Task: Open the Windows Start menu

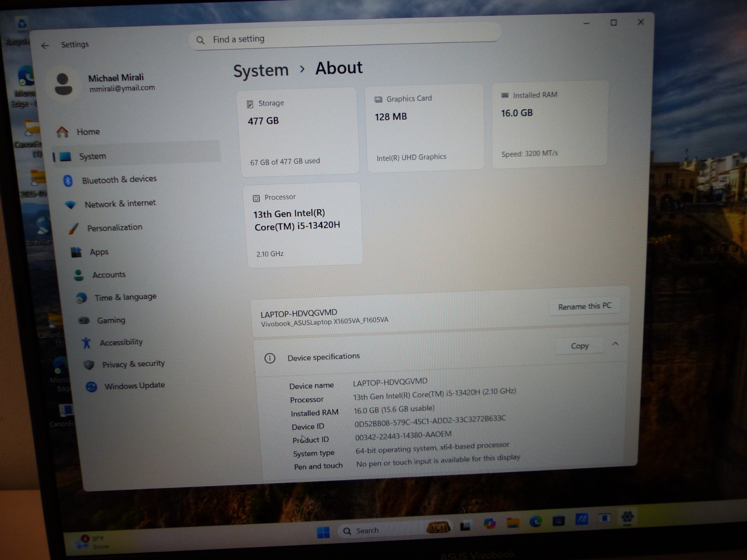Action: 323,532
